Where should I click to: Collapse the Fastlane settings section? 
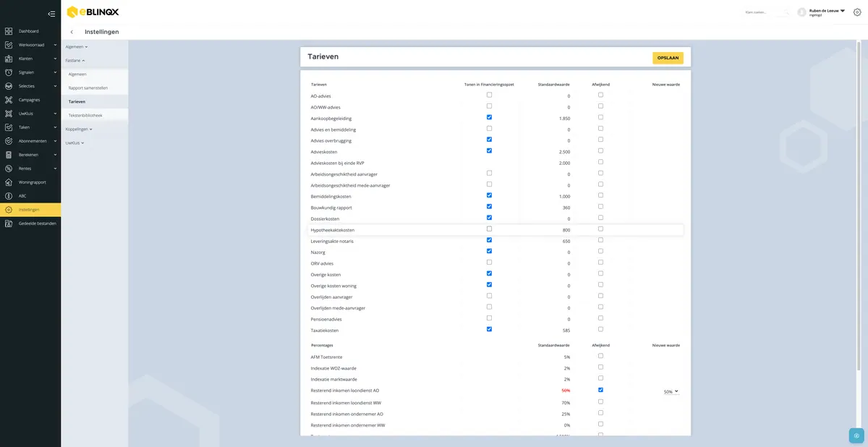(75, 61)
